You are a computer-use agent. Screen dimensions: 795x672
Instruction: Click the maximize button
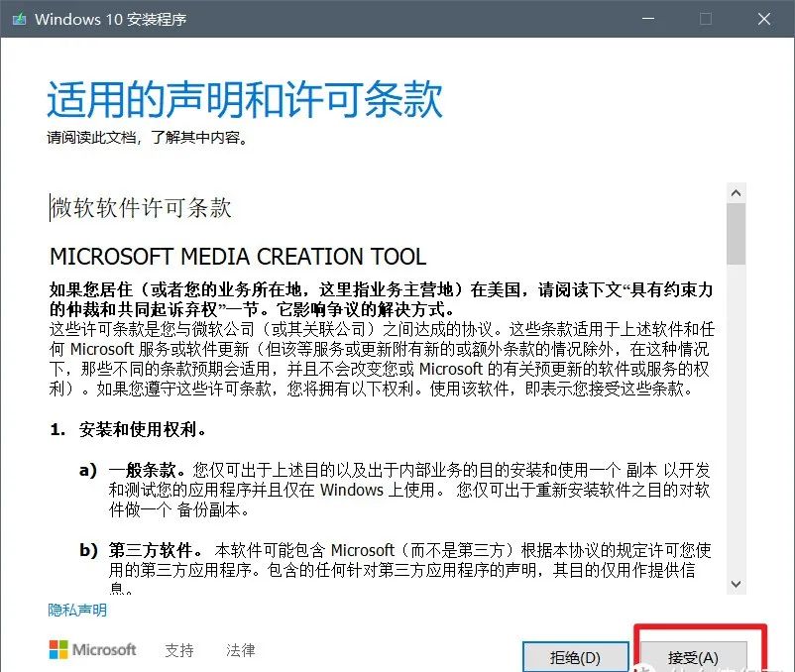706,19
